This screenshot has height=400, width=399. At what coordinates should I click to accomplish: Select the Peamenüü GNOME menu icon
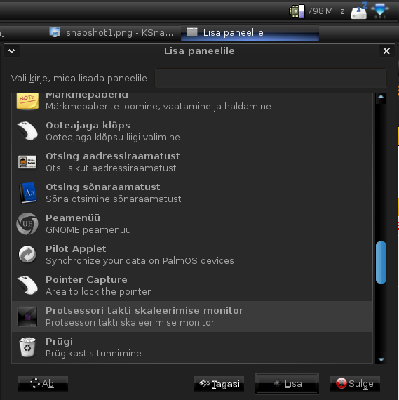tap(27, 224)
